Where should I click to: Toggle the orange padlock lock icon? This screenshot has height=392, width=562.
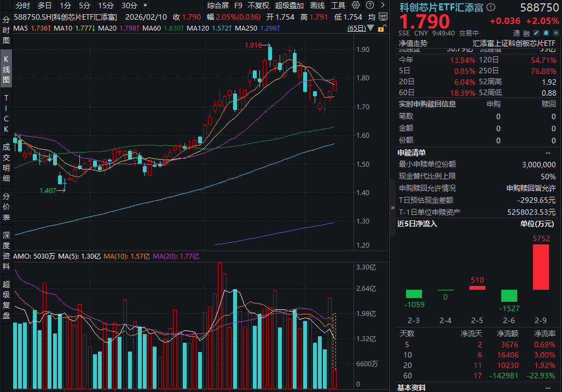[x=381, y=29]
